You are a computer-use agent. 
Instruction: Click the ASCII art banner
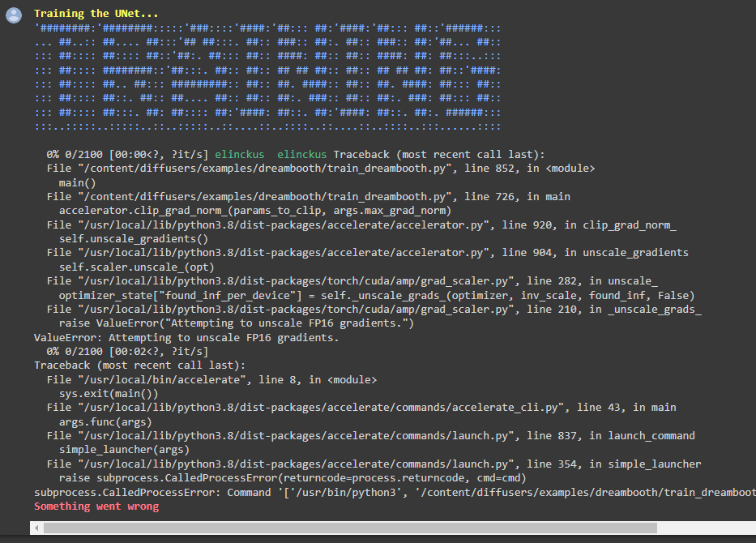[267, 77]
